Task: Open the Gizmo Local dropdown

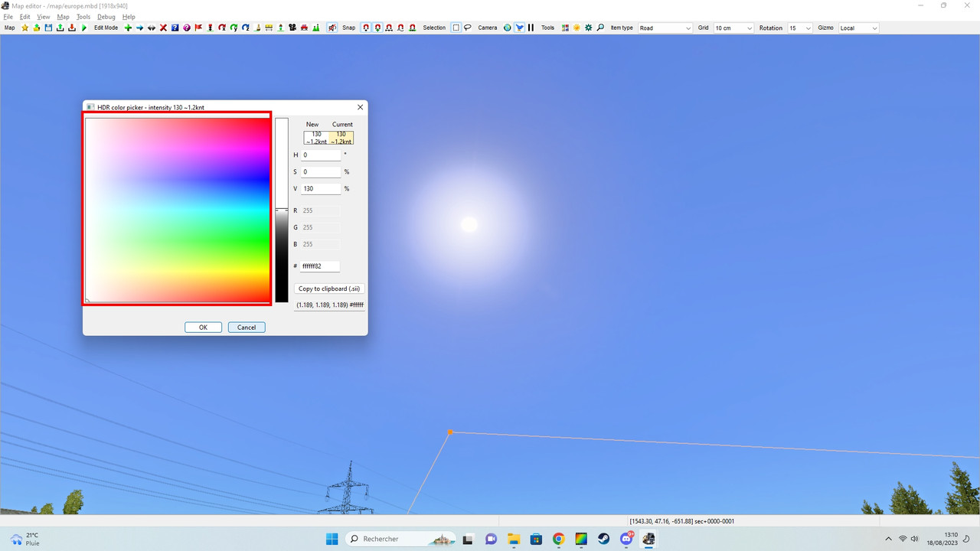Action: pos(859,28)
